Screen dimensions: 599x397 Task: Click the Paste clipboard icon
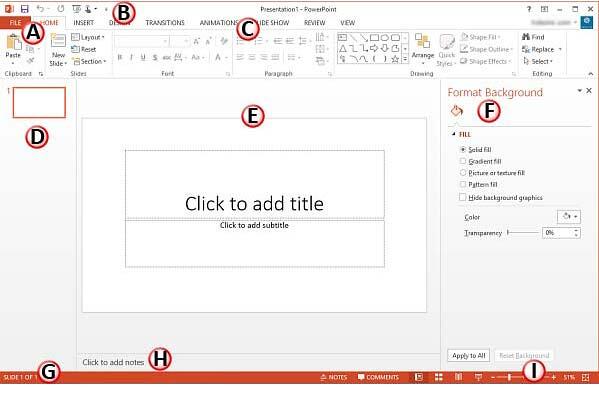tap(13, 42)
